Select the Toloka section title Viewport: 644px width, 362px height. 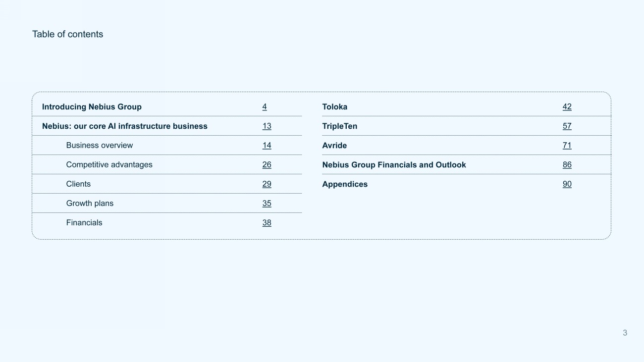[x=334, y=107]
